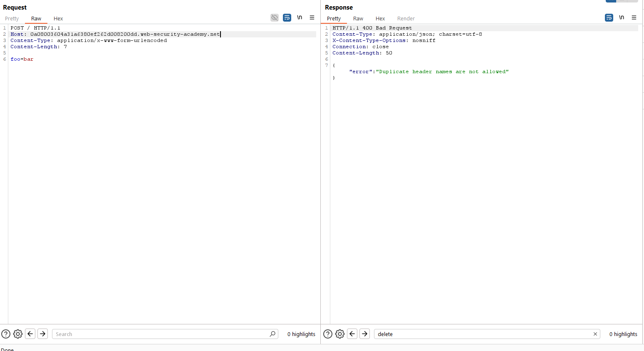Switch Request view to Pretty tab
The image size is (644, 351).
[x=12, y=19]
